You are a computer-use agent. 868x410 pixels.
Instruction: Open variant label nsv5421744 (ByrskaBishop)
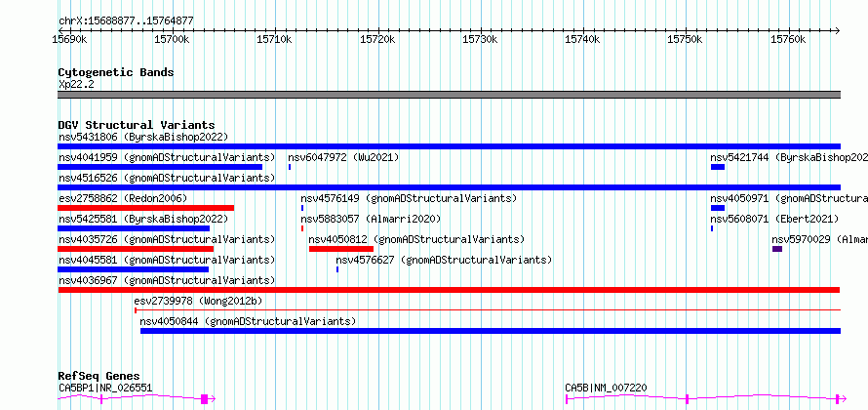pyautogui.click(x=789, y=157)
